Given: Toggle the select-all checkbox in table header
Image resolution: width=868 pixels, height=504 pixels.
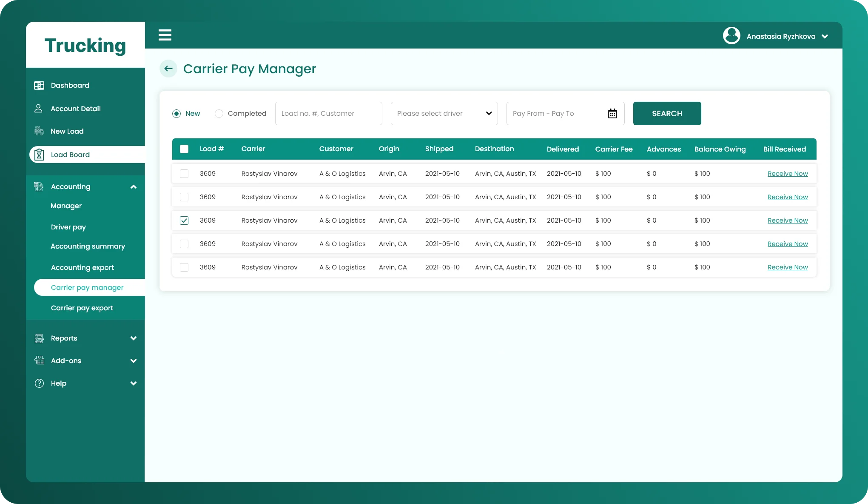Looking at the screenshot, I should pos(184,149).
